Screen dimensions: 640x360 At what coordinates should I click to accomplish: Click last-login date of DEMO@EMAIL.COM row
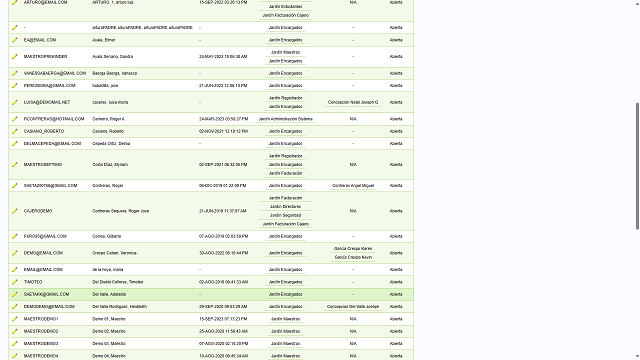[x=223, y=253]
